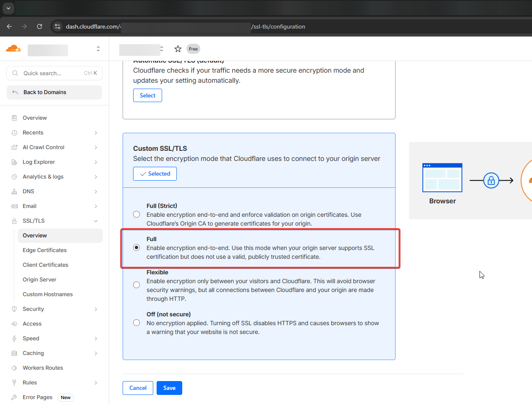Collapse the SSL/TLS section chevron

96,221
